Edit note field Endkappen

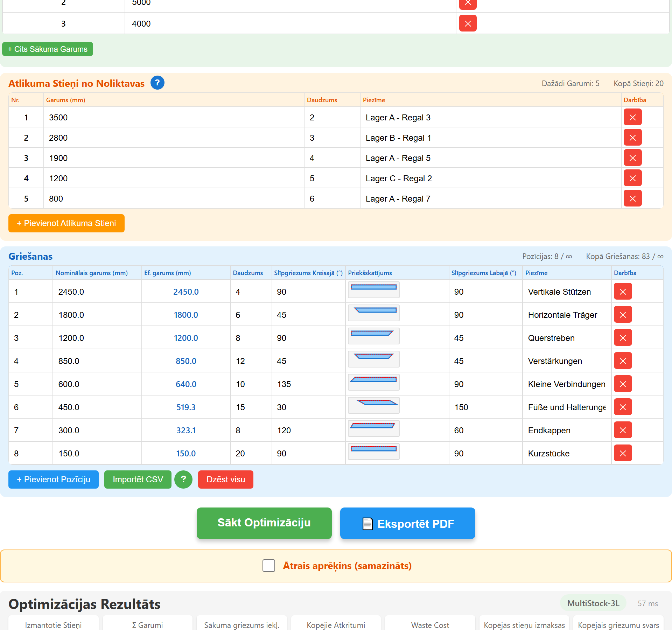point(567,430)
